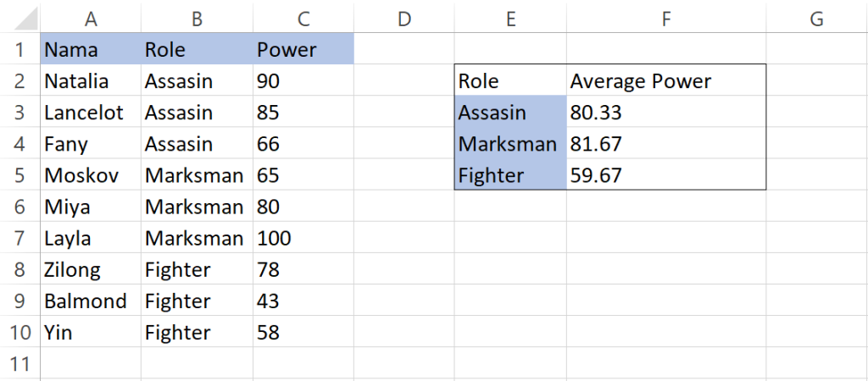
Task: Select row 5 header
Action: 19,176
